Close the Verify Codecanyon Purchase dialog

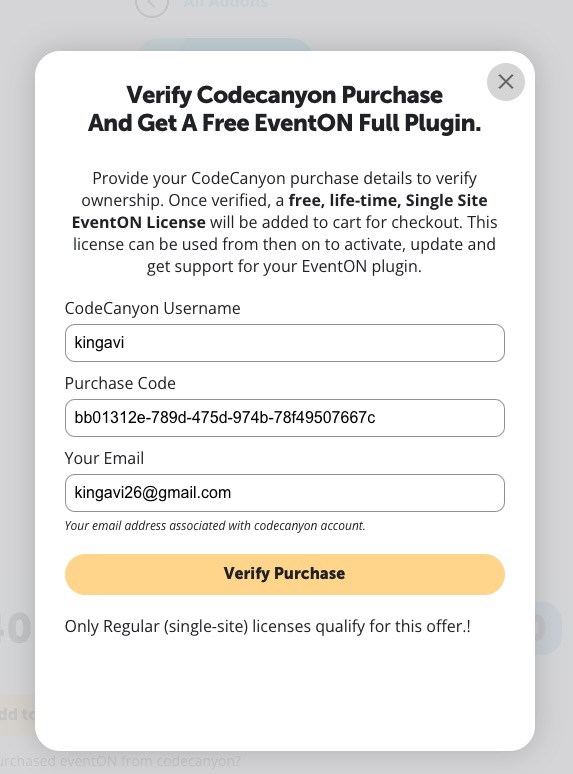point(505,82)
